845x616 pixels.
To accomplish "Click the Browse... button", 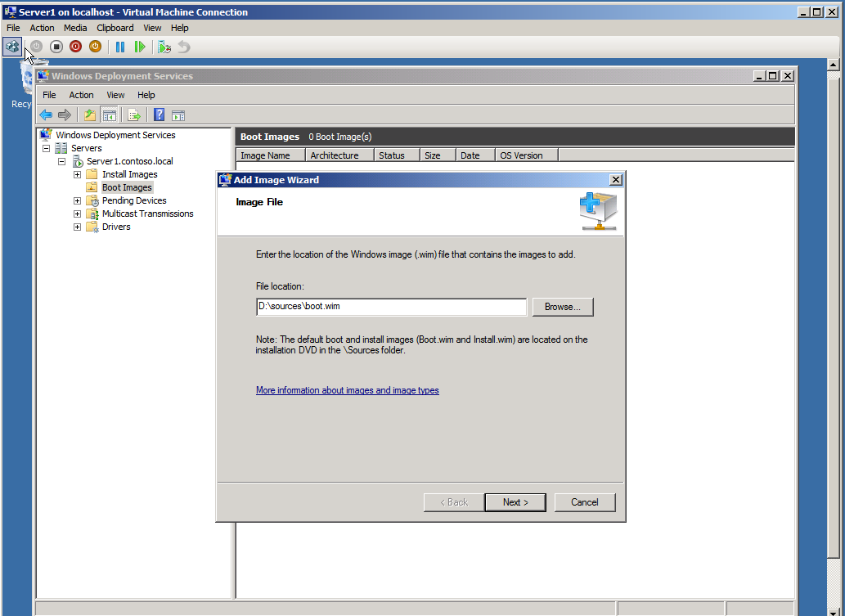I will point(563,307).
